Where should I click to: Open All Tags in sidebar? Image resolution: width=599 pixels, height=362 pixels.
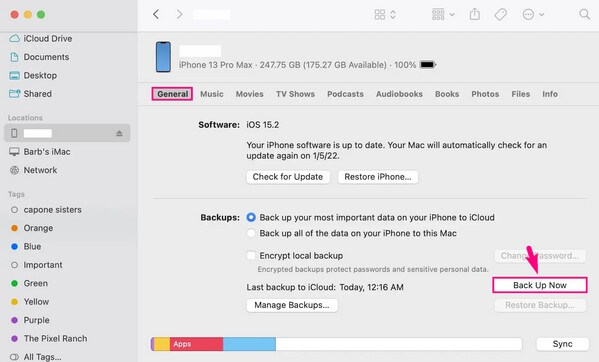(x=35, y=357)
